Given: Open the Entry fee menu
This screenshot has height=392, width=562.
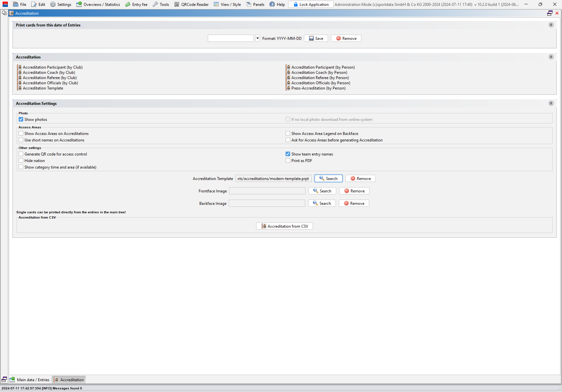Looking at the screenshot, I should tap(136, 4).
